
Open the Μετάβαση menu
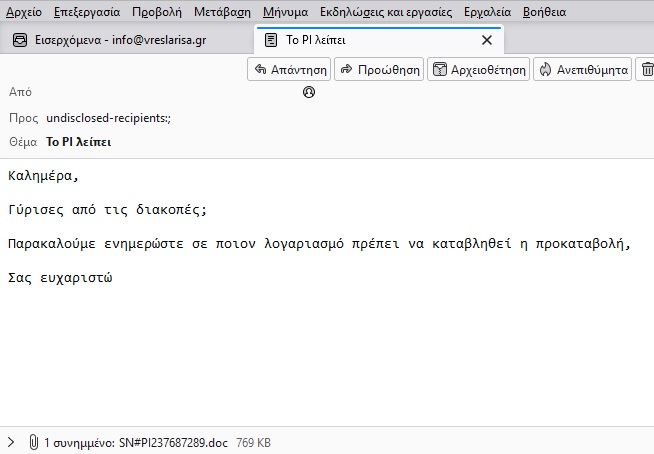tap(222, 12)
